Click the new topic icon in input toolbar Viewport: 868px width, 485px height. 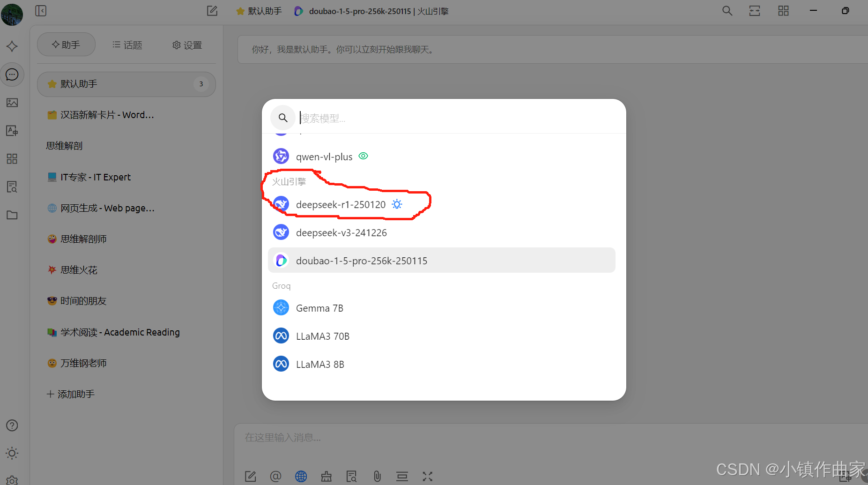pos(251,477)
